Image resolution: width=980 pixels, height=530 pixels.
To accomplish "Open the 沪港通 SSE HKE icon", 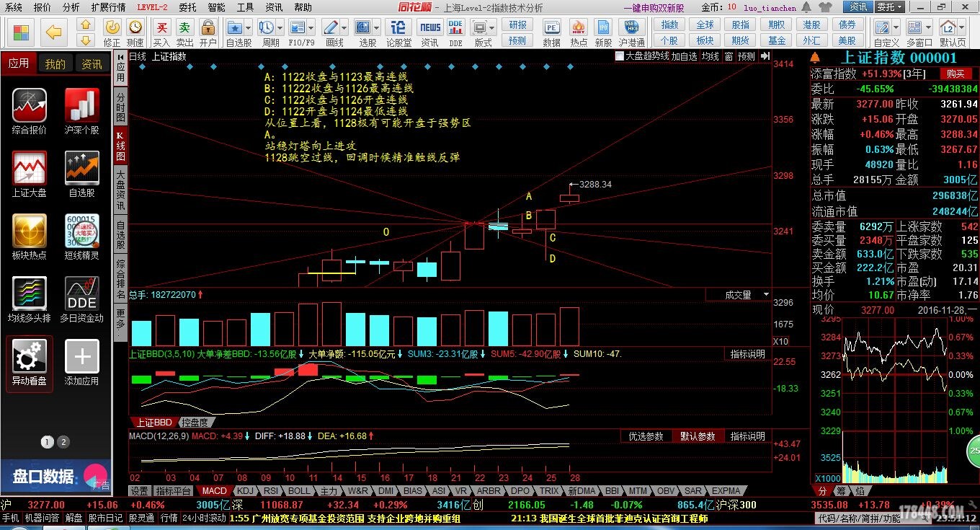I will click(631, 27).
